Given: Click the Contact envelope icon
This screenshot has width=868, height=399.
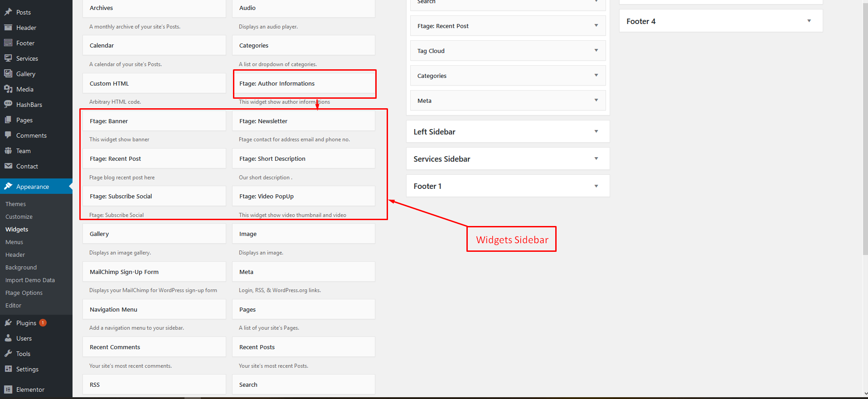Looking at the screenshot, I should [x=8, y=166].
